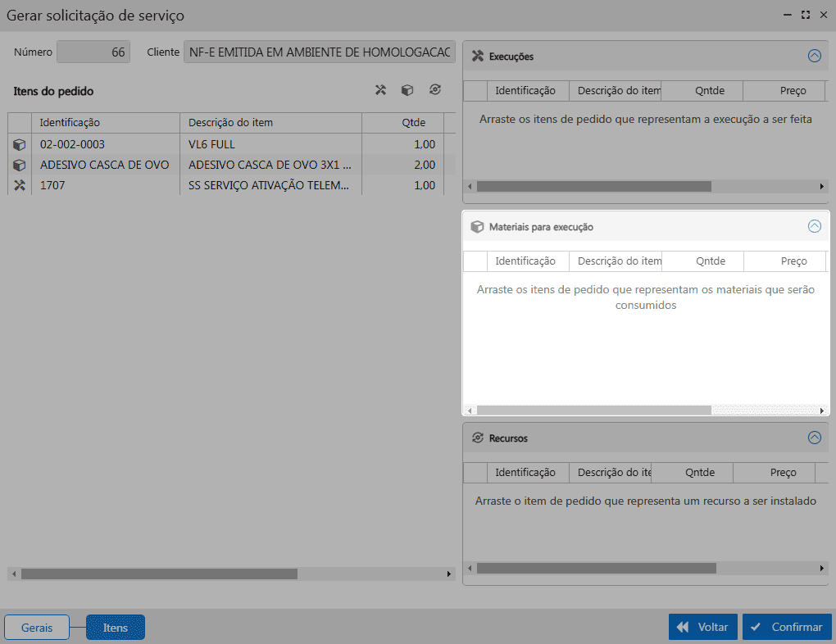The image size is (836, 644).
Task: Click the box icon beside ADESIVO CASCA DE OVO
Action: (20, 165)
